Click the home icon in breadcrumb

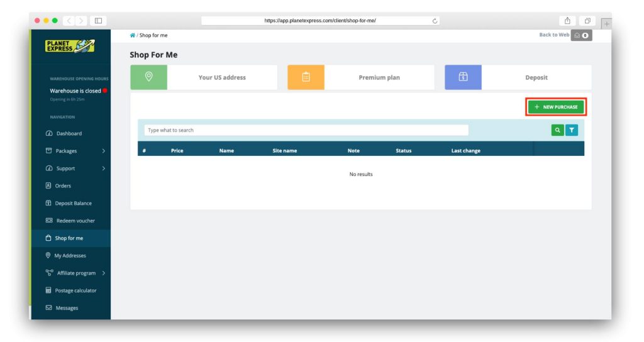tap(133, 35)
